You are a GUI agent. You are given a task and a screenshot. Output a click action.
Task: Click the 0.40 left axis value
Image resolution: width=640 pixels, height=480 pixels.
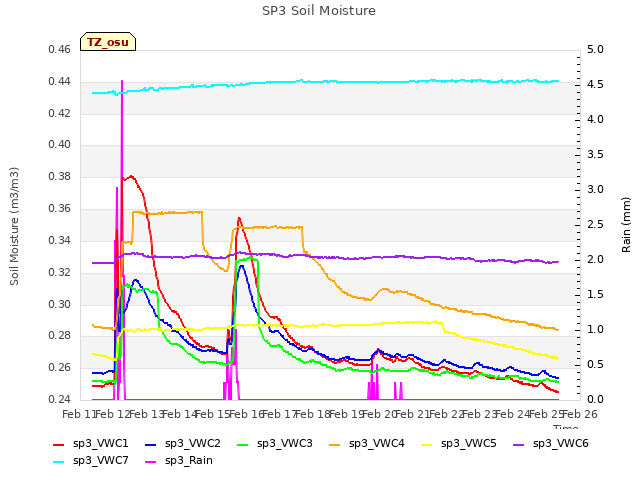click(x=60, y=144)
